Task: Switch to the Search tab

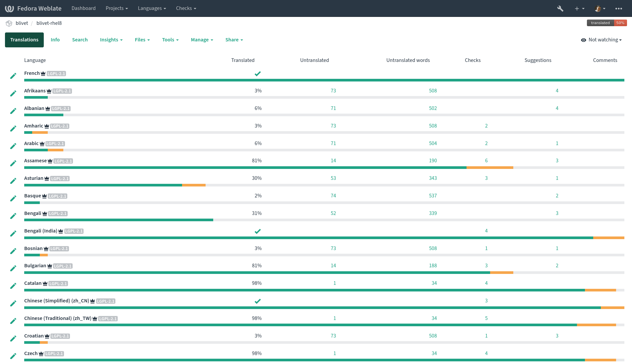Action: pos(80,40)
